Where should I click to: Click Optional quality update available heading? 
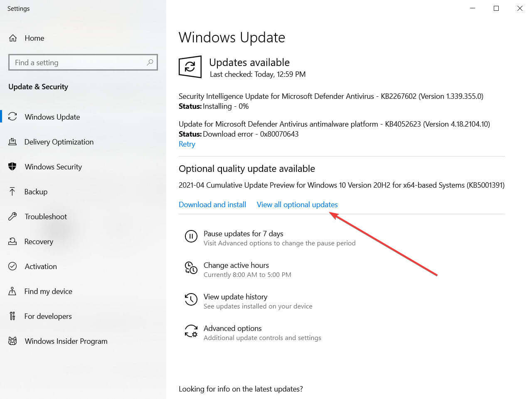click(x=247, y=169)
